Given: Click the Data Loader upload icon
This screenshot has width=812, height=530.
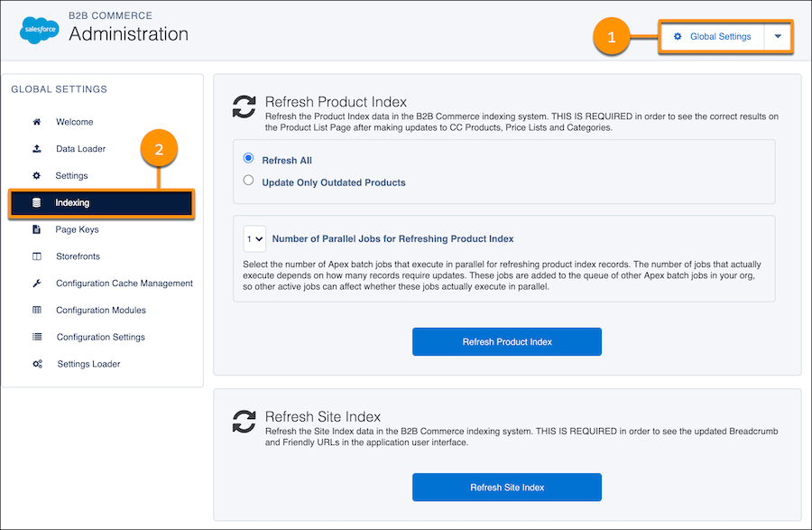Looking at the screenshot, I should click(x=37, y=149).
